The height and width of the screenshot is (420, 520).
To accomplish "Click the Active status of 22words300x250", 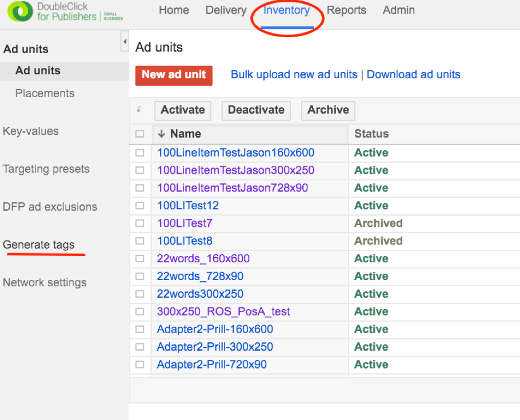I will 371,294.
